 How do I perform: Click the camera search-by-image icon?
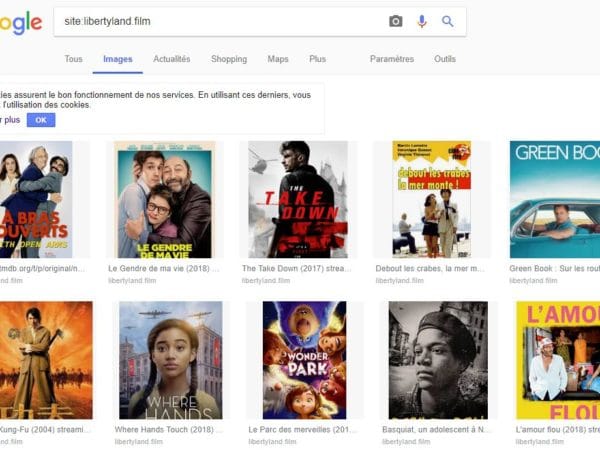pyautogui.click(x=396, y=21)
